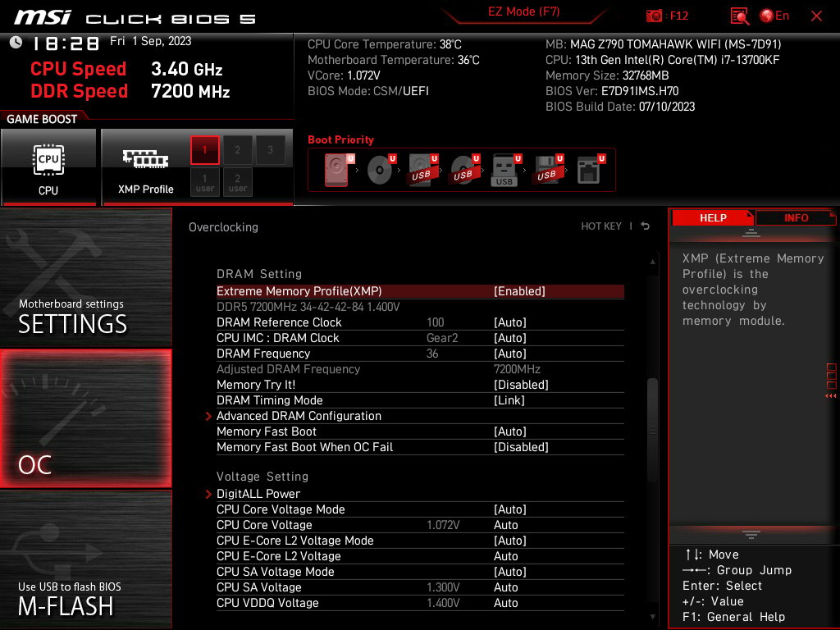840x630 pixels.
Task: Select the USB optical drive boot device icon
Action: pos(464,170)
